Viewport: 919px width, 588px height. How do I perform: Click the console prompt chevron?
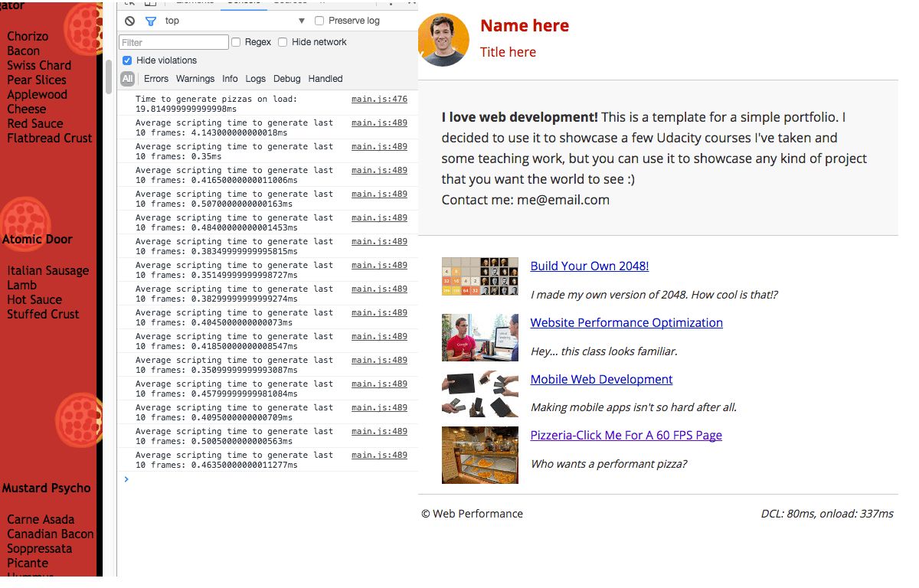126,479
